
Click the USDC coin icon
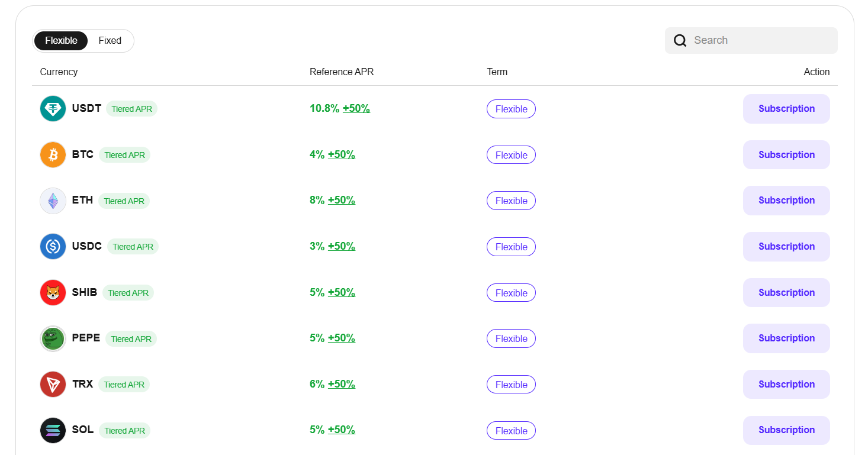[53, 247]
